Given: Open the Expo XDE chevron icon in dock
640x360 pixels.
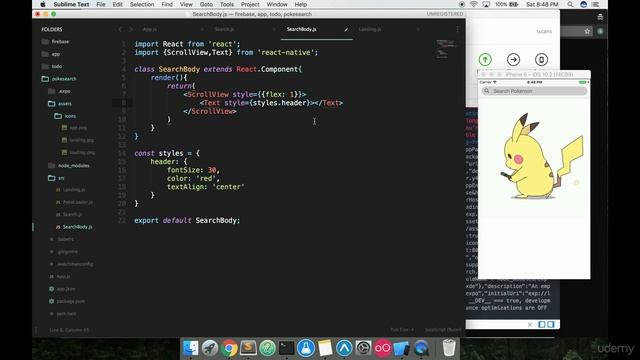Looking at the screenshot, I should click(344, 348).
